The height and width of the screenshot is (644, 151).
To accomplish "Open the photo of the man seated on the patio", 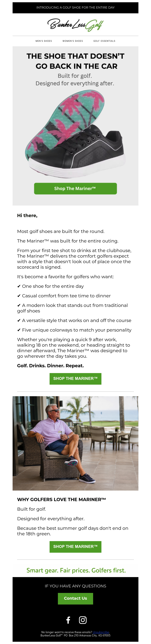I will [75, 443].
